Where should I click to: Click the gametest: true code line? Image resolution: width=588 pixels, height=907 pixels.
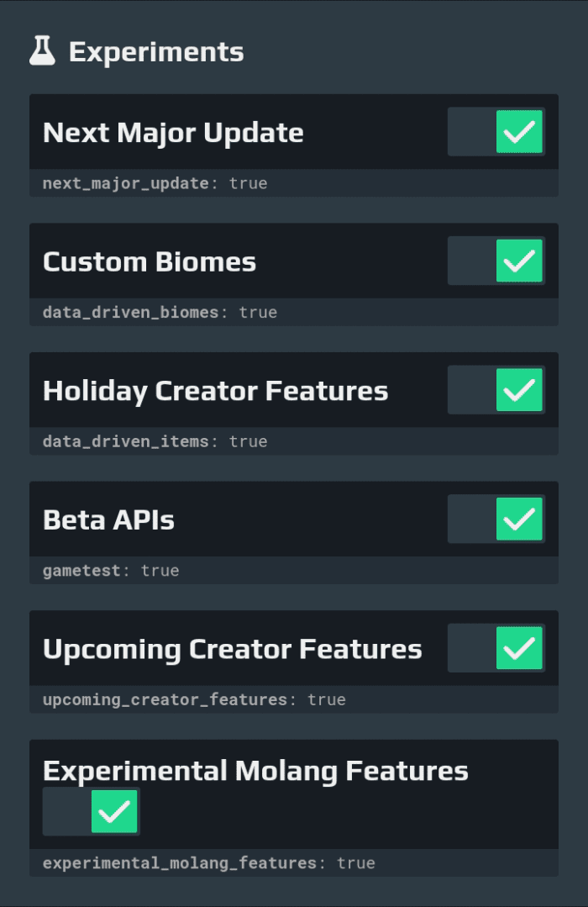coord(111,571)
